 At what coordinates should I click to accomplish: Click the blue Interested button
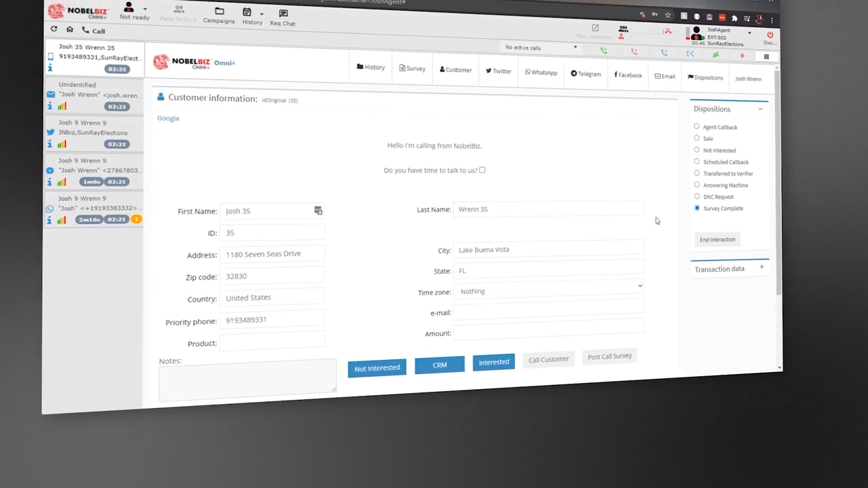coord(494,362)
